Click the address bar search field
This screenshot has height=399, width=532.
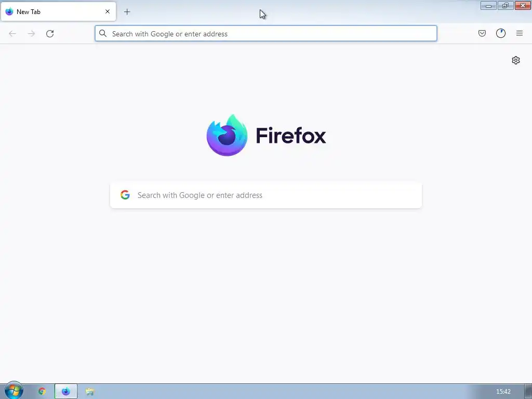(266, 34)
